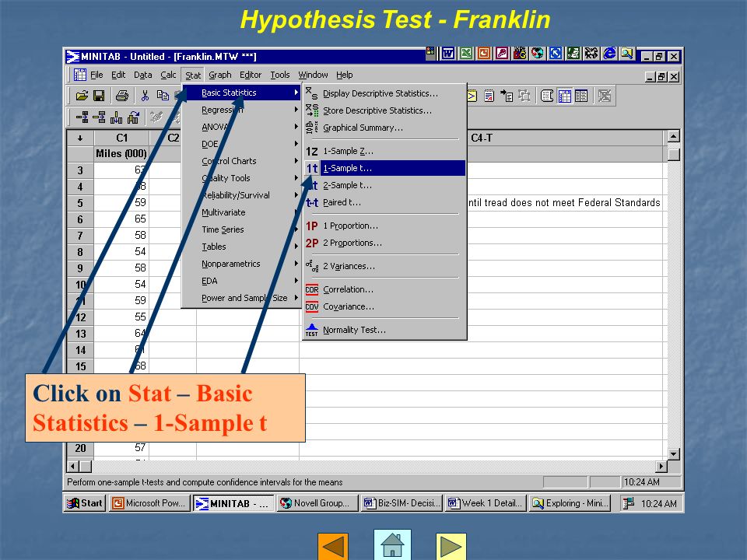Click the Windows Start button
This screenshot has height=560, width=747.
[84, 503]
